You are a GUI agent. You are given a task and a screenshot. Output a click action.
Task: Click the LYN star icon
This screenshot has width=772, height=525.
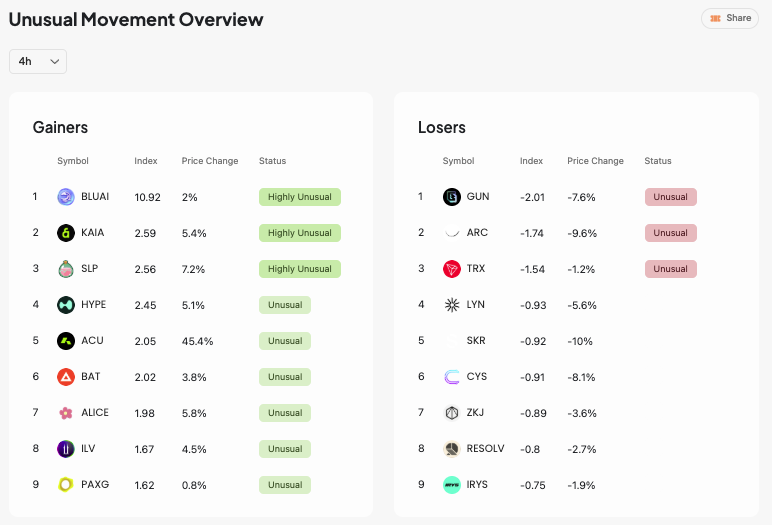(451, 305)
